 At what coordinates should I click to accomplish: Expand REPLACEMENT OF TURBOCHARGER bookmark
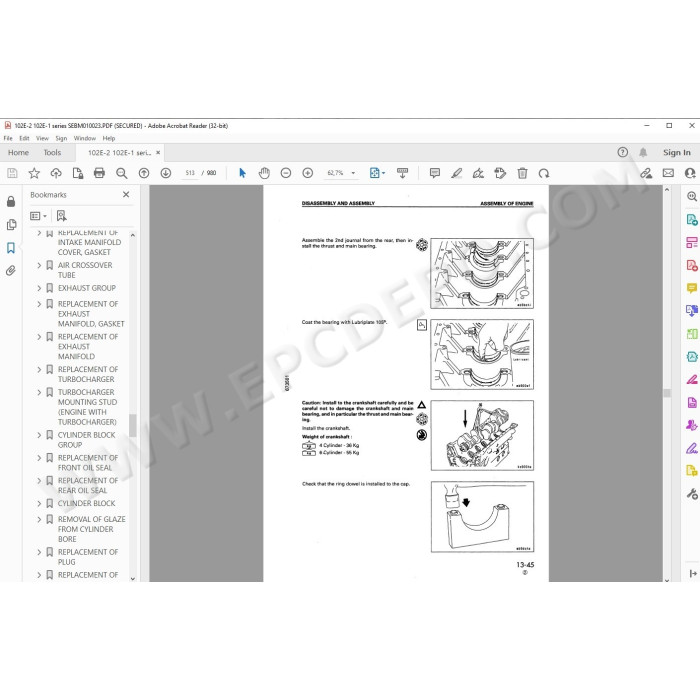pos(39,370)
